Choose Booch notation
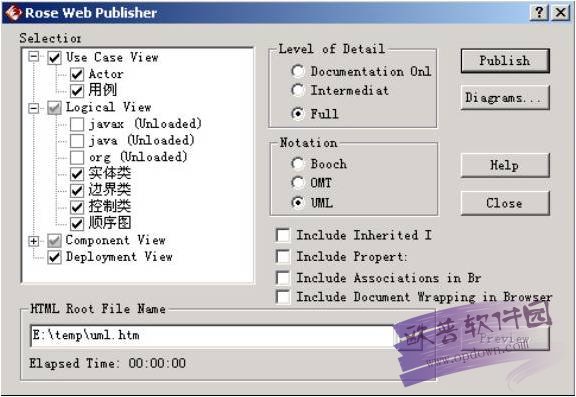Screen dimensions: 576x397 (298, 163)
